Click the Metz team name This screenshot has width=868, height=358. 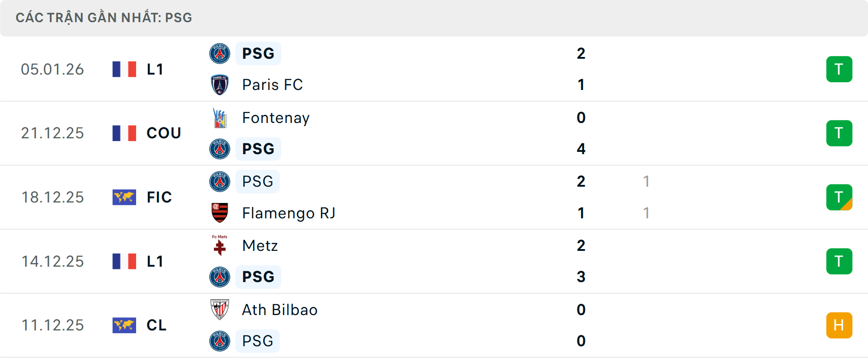(x=259, y=246)
